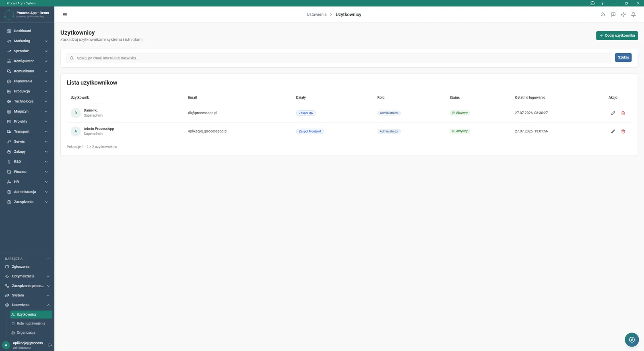The image size is (644, 351).
Task: Open the user settings icon in header
Action: [x=603, y=14]
